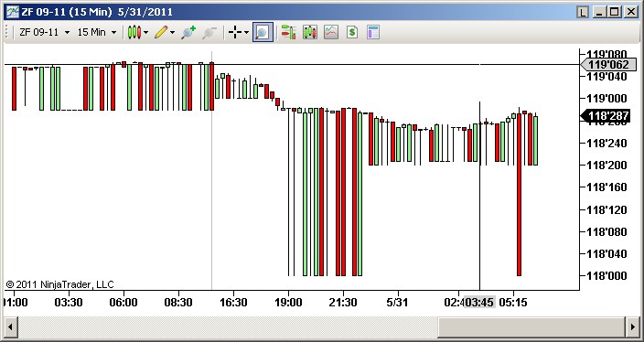Click the zoom out magnifier icon
Image resolution: width=644 pixels, height=342 pixels.
pos(209,32)
